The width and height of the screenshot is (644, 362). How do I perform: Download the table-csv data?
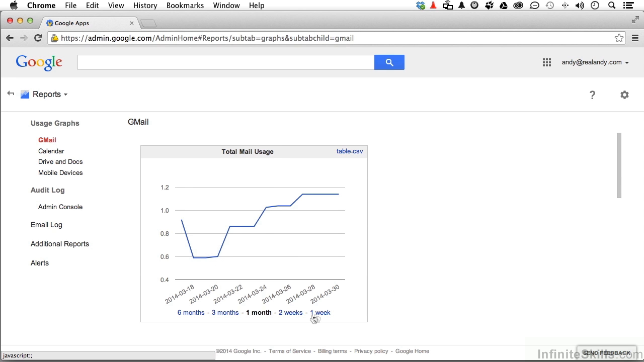(x=349, y=151)
